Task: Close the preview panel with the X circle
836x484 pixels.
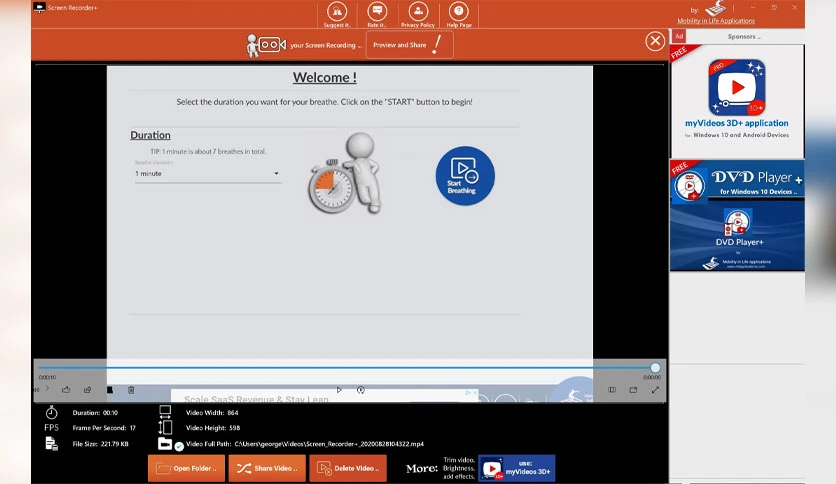Action: [x=655, y=41]
